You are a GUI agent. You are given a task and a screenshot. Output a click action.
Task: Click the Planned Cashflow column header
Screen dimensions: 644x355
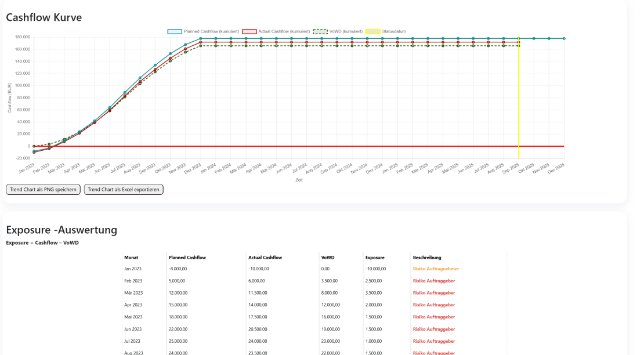(x=187, y=257)
